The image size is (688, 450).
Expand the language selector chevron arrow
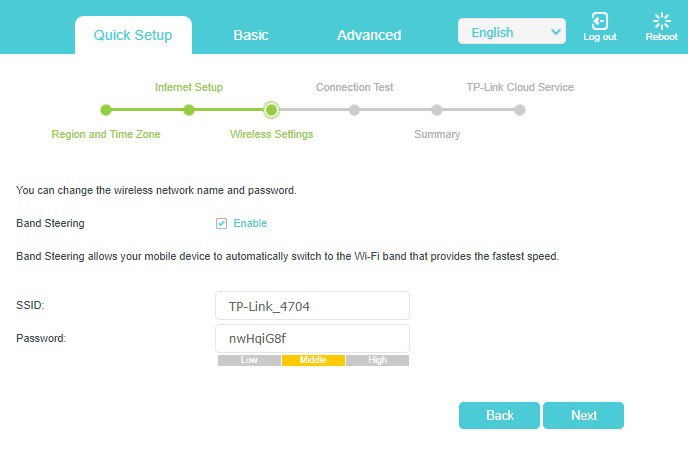[555, 32]
